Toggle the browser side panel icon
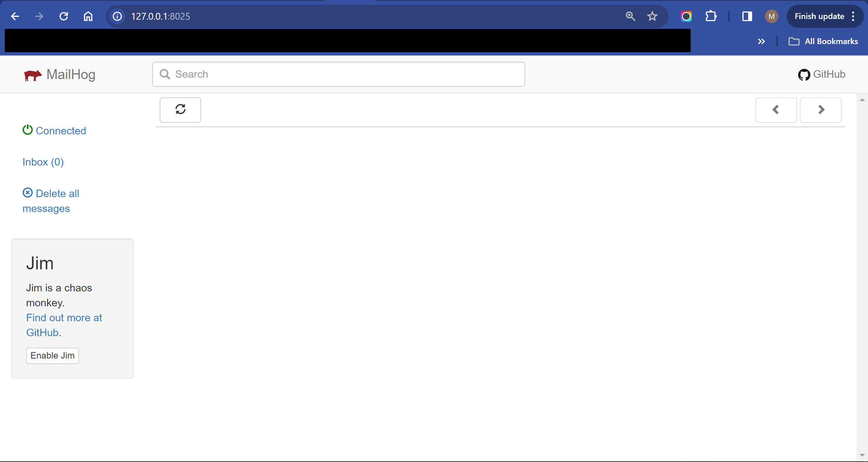 point(747,16)
